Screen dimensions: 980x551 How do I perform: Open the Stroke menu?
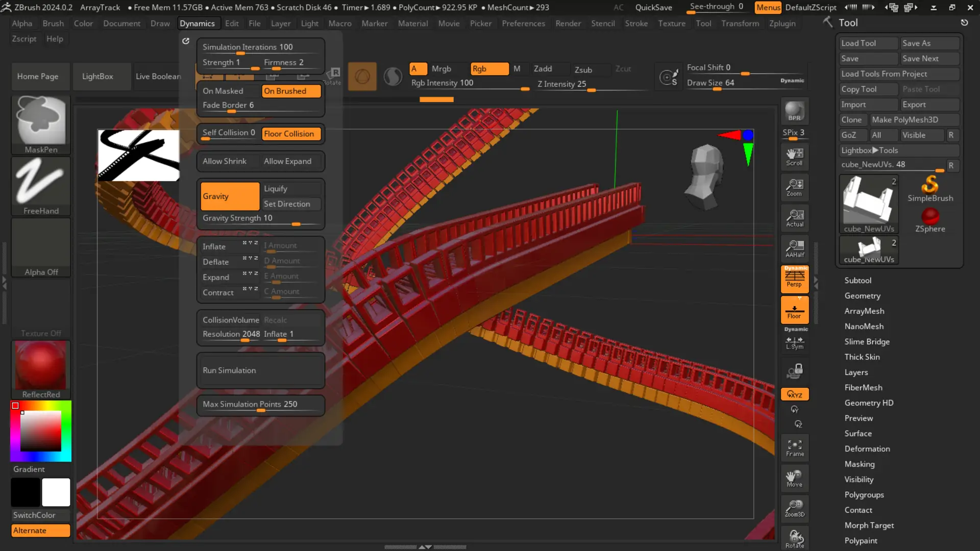point(636,23)
